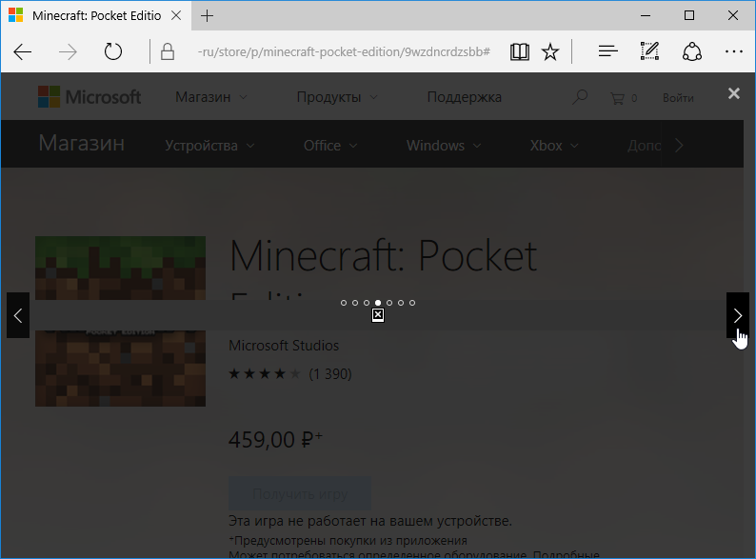The width and height of the screenshot is (756, 559).
Task: Add page to favorites star icon
Action: coord(550,51)
